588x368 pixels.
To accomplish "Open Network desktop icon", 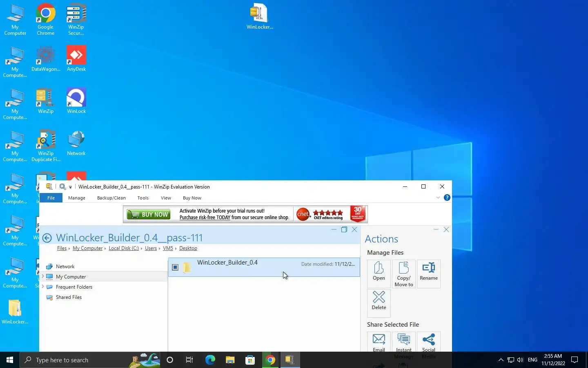I will [76, 143].
